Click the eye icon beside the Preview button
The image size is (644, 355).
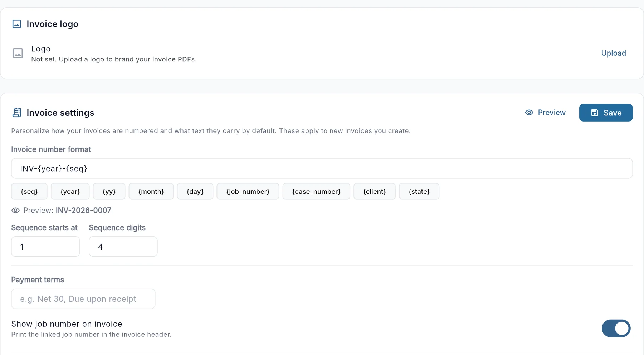[x=529, y=113]
